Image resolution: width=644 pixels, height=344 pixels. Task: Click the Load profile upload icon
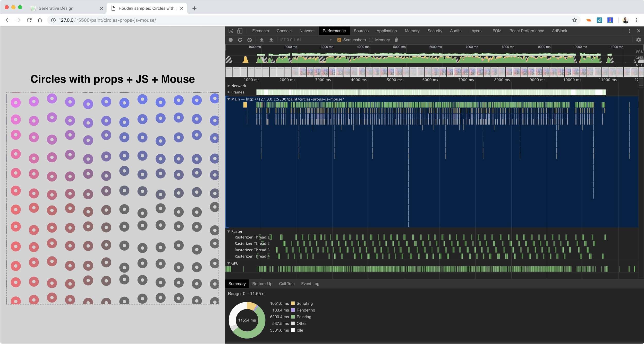pos(262,40)
